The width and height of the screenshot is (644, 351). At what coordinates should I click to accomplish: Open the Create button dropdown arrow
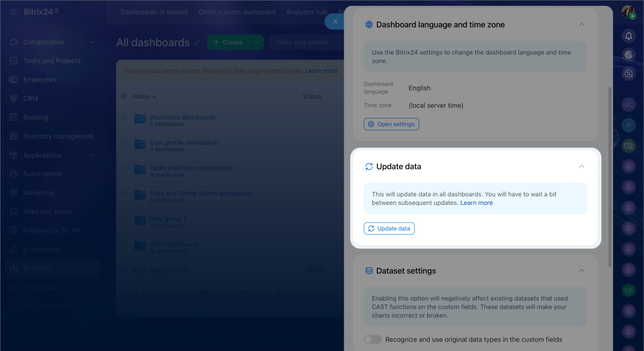point(256,42)
